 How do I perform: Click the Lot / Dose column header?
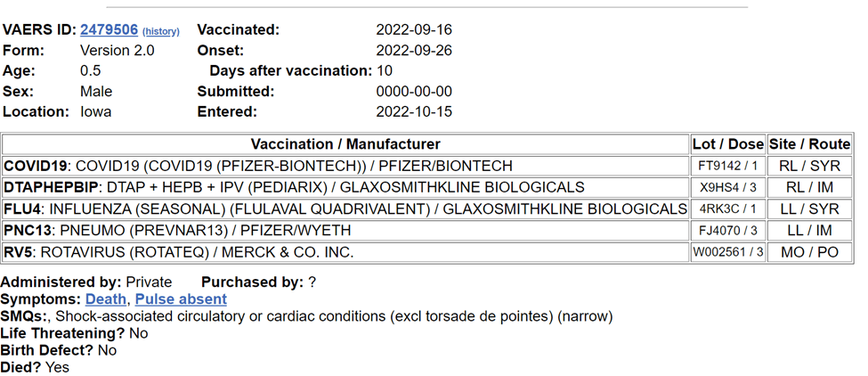pos(728,144)
